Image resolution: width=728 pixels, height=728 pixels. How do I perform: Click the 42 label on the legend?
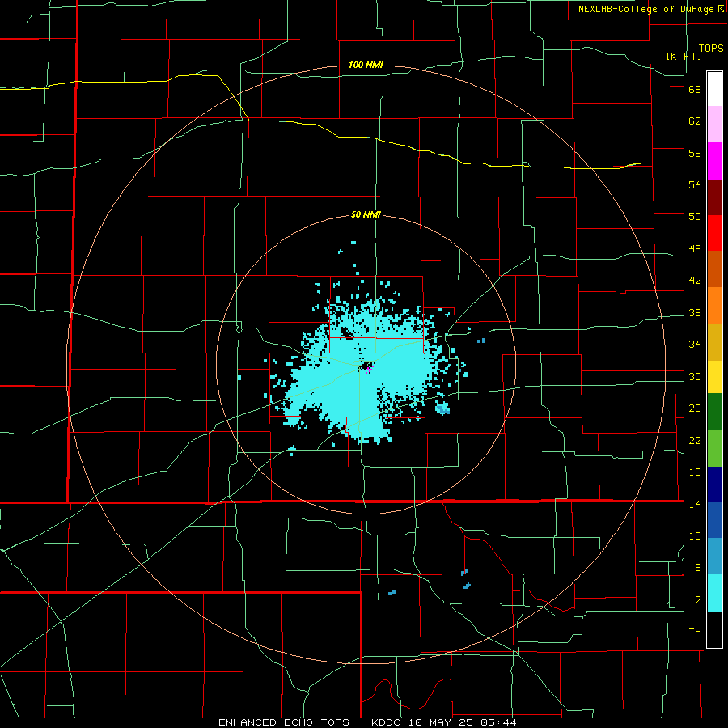[695, 281]
